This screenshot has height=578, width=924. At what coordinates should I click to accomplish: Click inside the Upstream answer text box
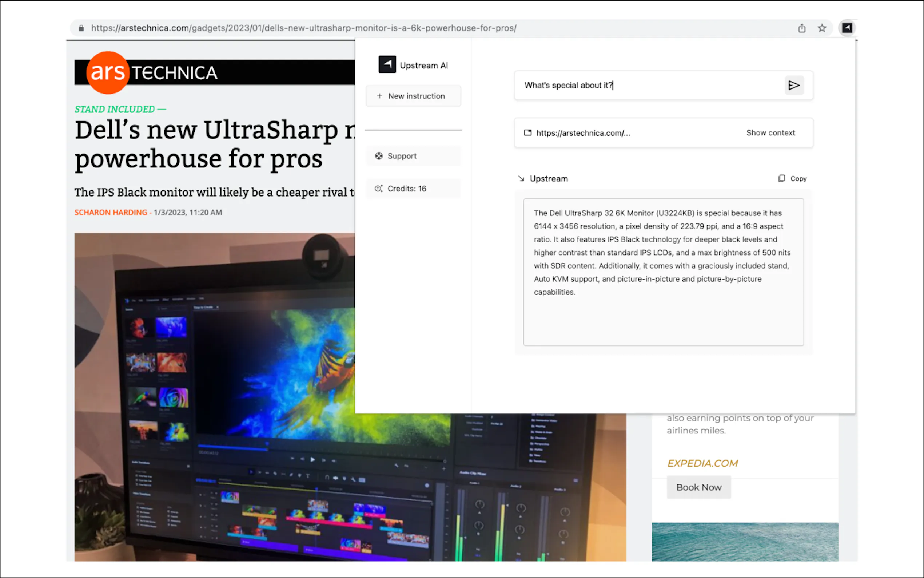point(663,272)
